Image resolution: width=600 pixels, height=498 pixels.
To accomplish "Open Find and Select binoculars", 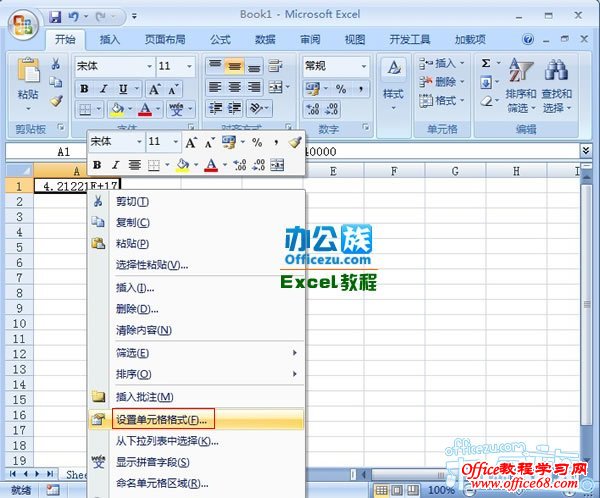I will [x=556, y=86].
